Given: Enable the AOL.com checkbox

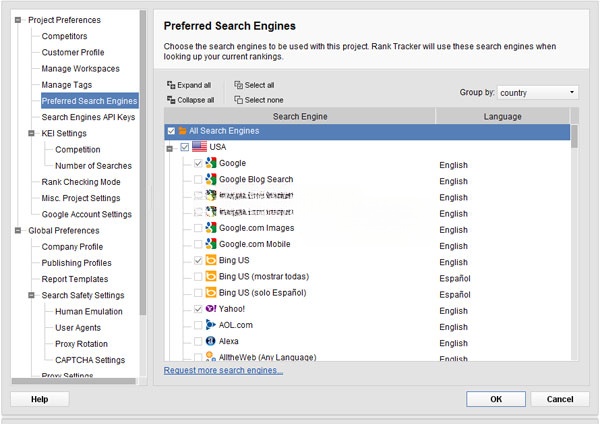Looking at the screenshot, I should [198, 325].
